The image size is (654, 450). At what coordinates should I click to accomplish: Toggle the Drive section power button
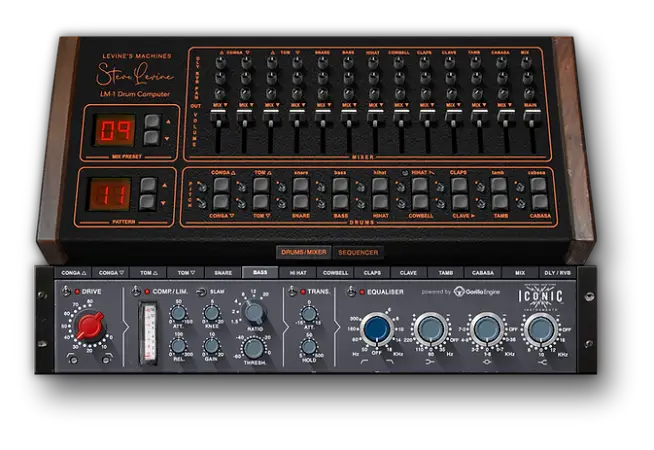tap(67, 291)
